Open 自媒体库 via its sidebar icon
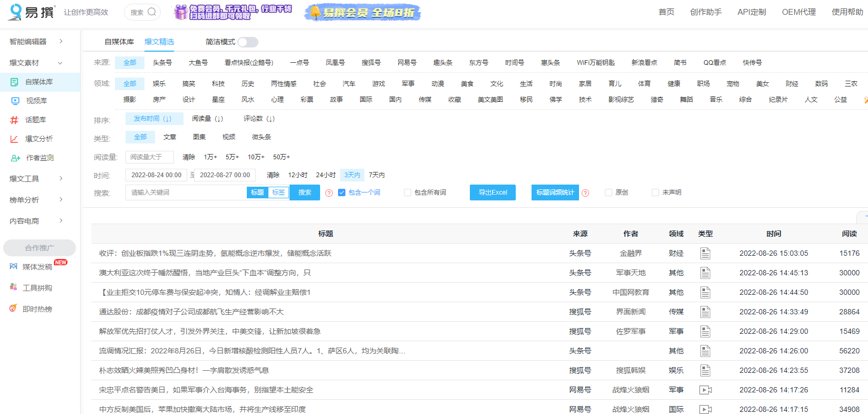The image size is (868, 414). [14, 82]
